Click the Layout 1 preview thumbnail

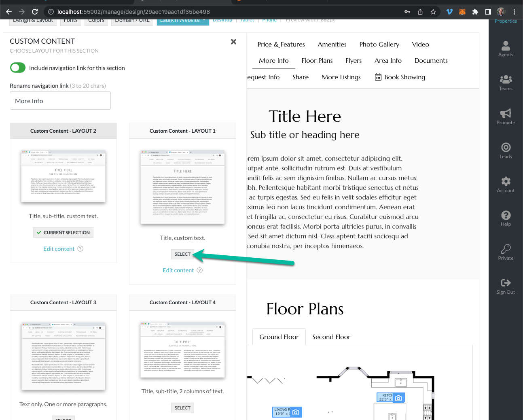pyautogui.click(x=182, y=187)
